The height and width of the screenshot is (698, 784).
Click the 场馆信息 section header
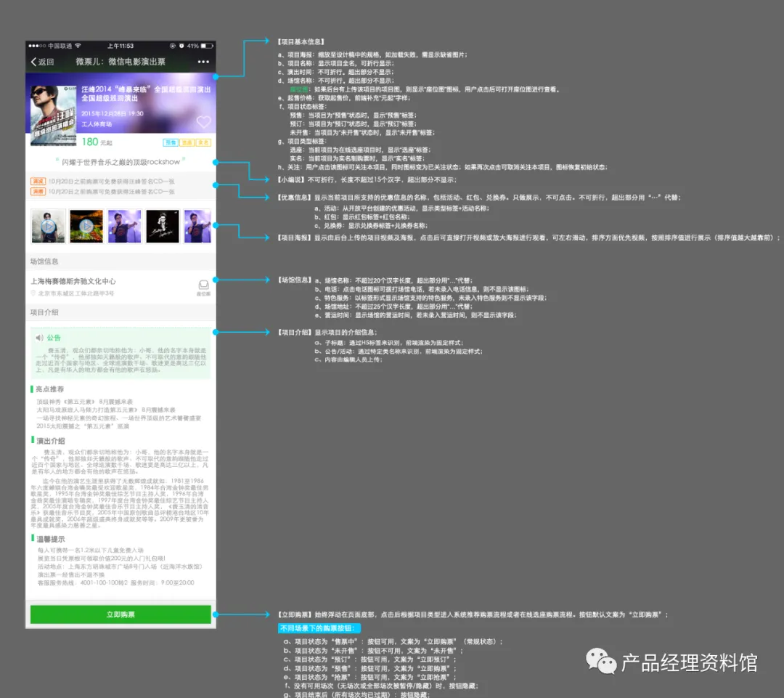click(44, 261)
